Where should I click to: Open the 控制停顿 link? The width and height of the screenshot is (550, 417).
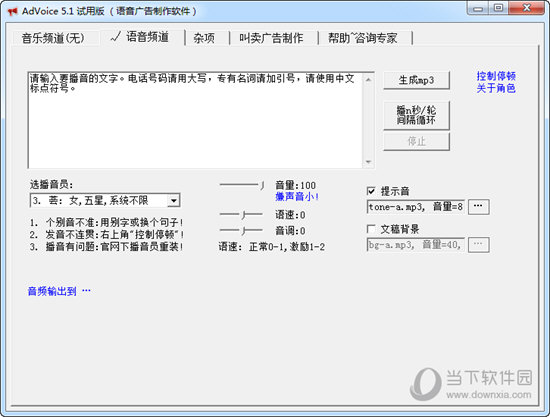(x=496, y=76)
